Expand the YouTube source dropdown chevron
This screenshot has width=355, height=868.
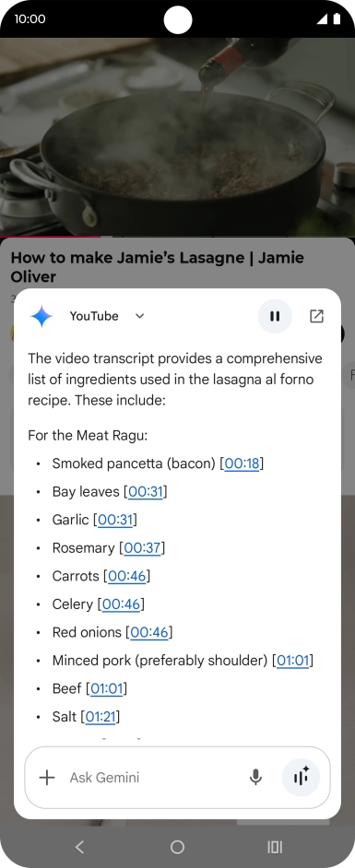pos(139,316)
